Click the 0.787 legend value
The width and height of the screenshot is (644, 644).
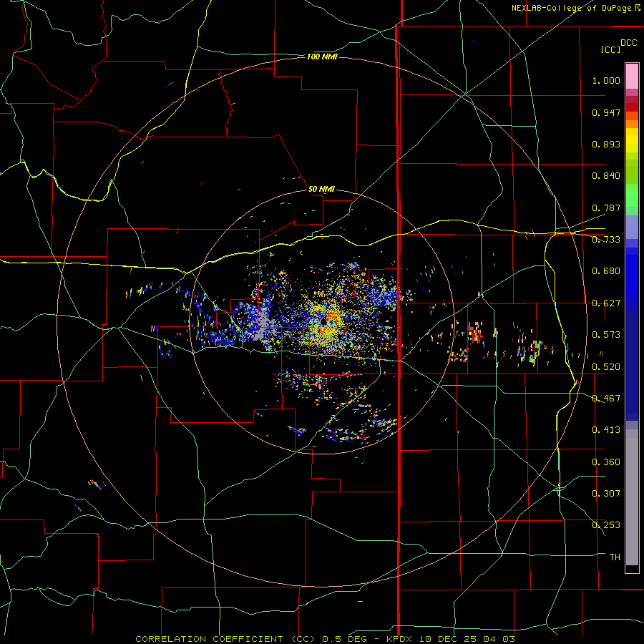[x=606, y=208]
